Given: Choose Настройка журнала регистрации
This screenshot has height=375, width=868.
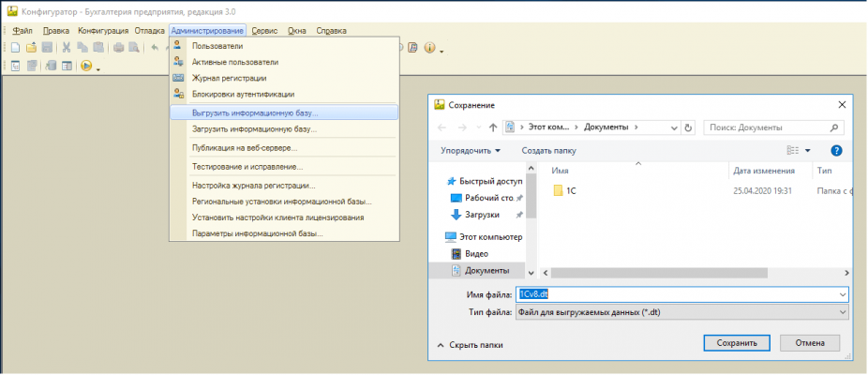Looking at the screenshot, I should click(284, 186).
